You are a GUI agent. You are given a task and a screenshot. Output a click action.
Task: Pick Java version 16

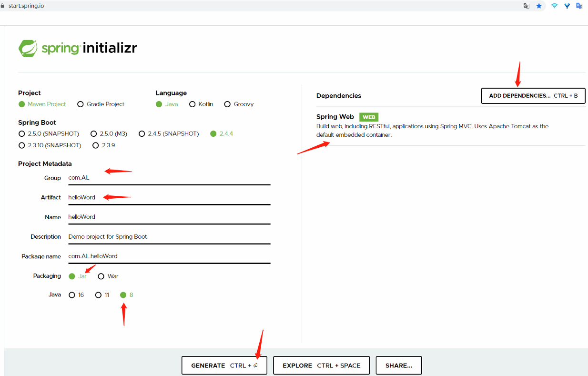click(76, 295)
